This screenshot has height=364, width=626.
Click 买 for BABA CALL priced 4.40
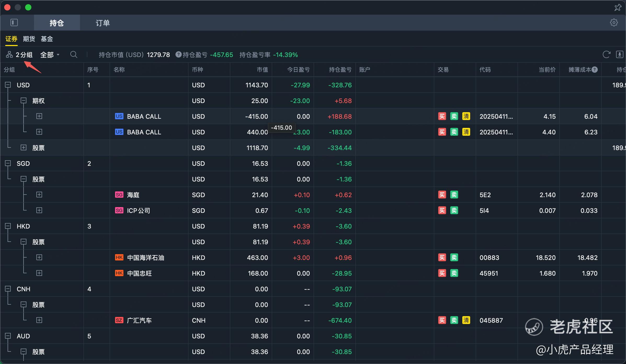(x=442, y=132)
